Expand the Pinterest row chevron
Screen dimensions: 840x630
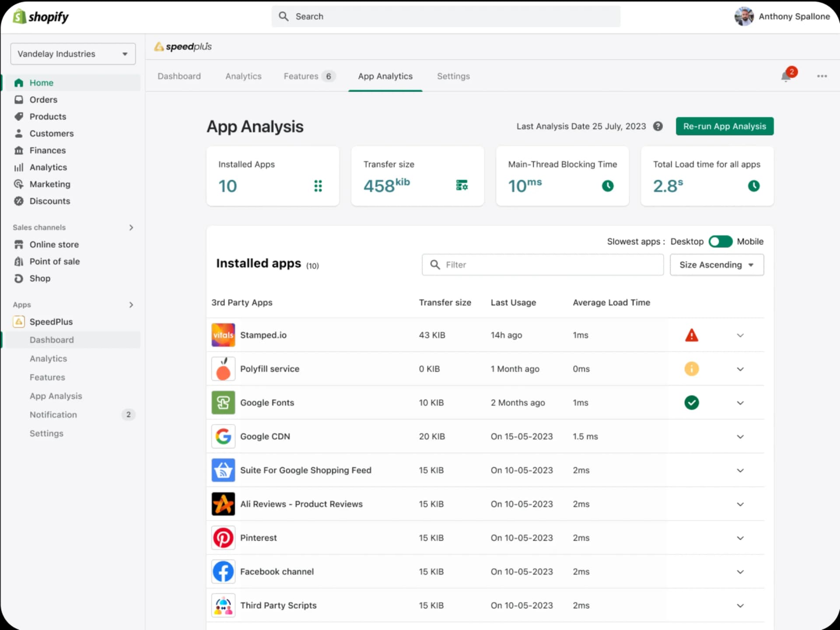pyautogui.click(x=740, y=538)
